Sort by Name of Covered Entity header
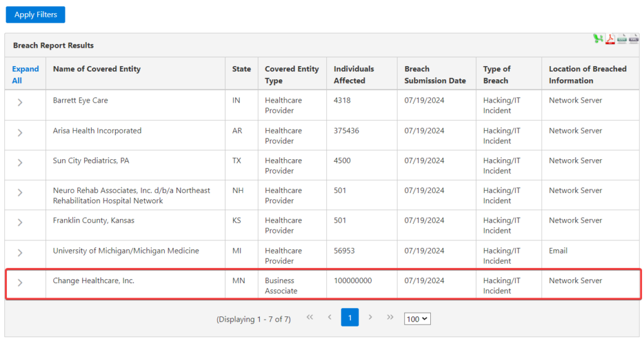 [97, 69]
